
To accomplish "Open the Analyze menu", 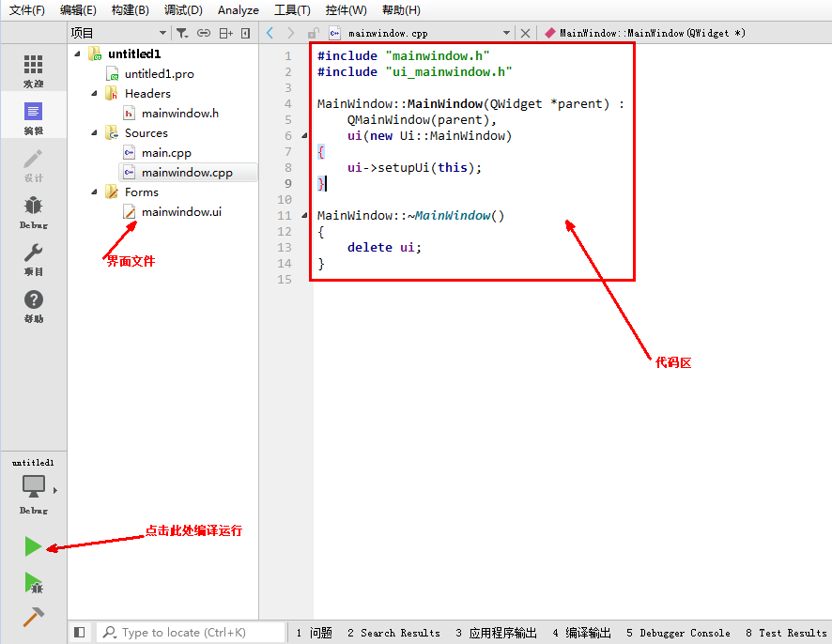I will pos(239,10).
